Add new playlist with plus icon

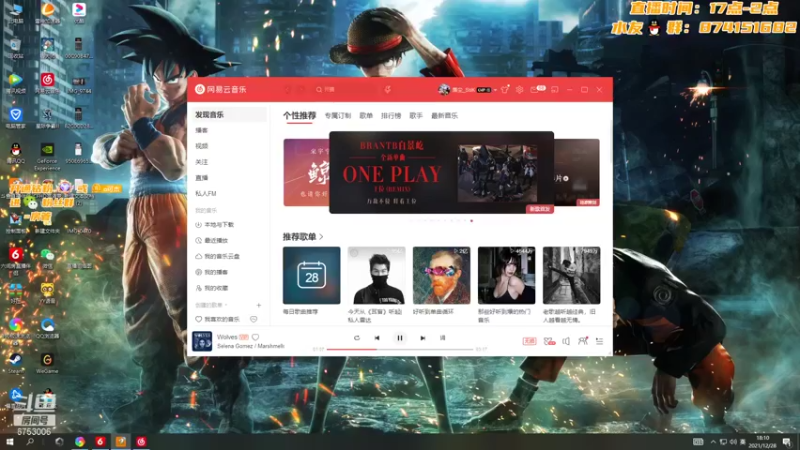point(259,305)
